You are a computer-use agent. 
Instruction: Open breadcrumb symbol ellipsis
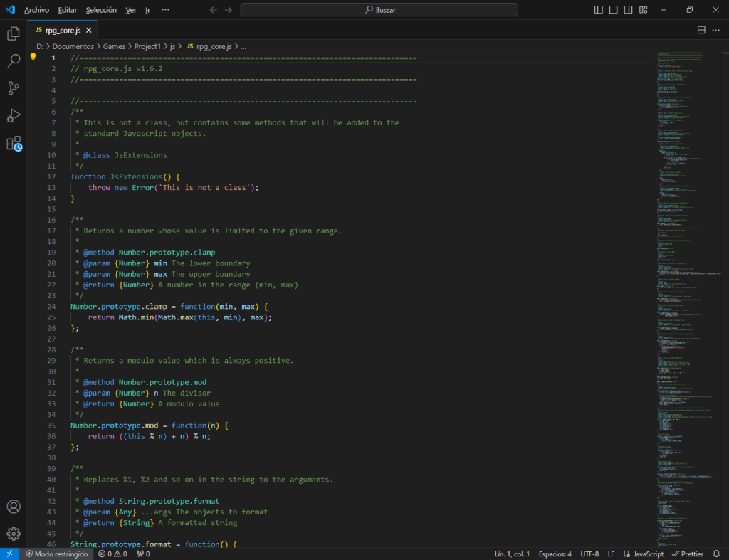click(x=243, y=46)
